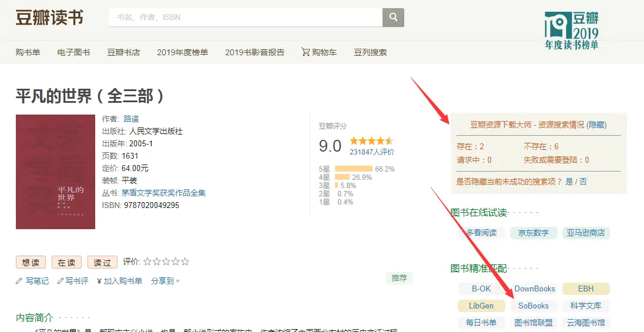Open the 科学文库 book match
644x332 pixels.
[x=586, y=306]
